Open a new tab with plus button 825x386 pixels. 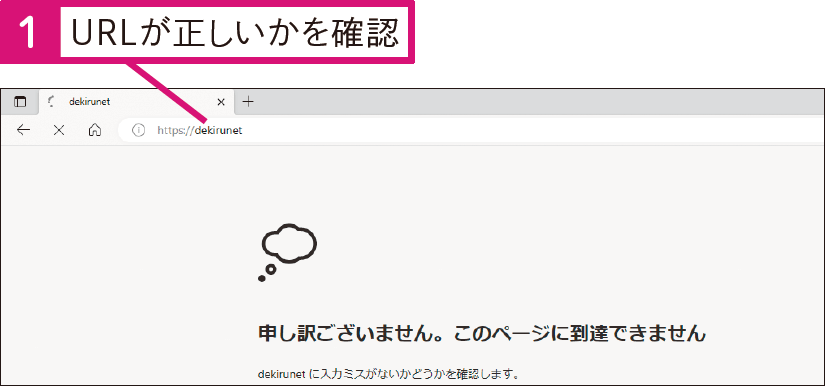point(248,101)
